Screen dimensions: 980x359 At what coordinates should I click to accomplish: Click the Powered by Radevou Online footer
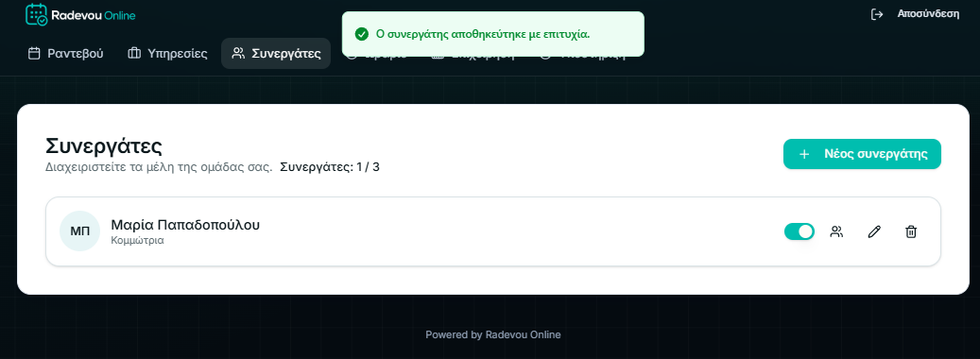tap(493, 334)
